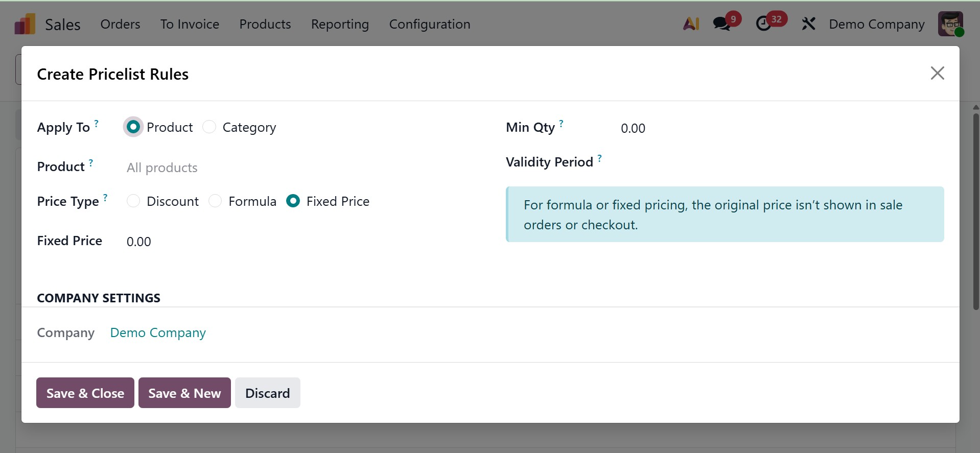The width and height of the screenshot is (980, 453).
Task: Show the Apply To help tooltip icon
Action: coord(97,123)
